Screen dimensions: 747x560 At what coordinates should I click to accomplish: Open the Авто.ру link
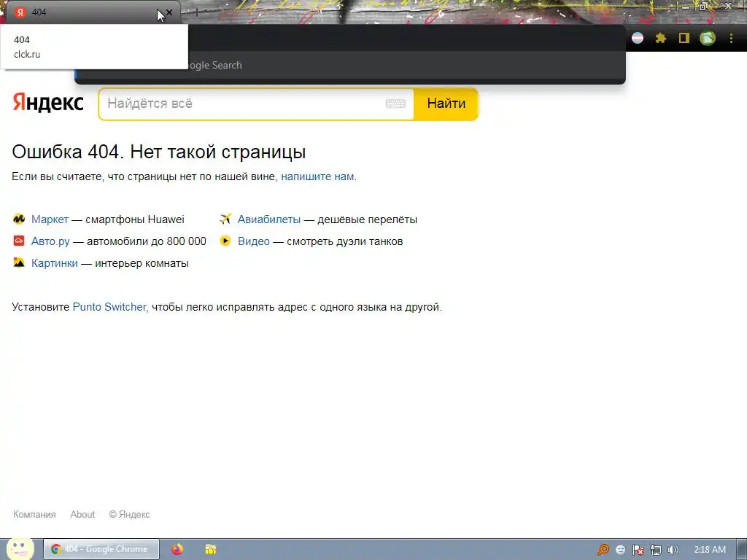pos(50,241)
